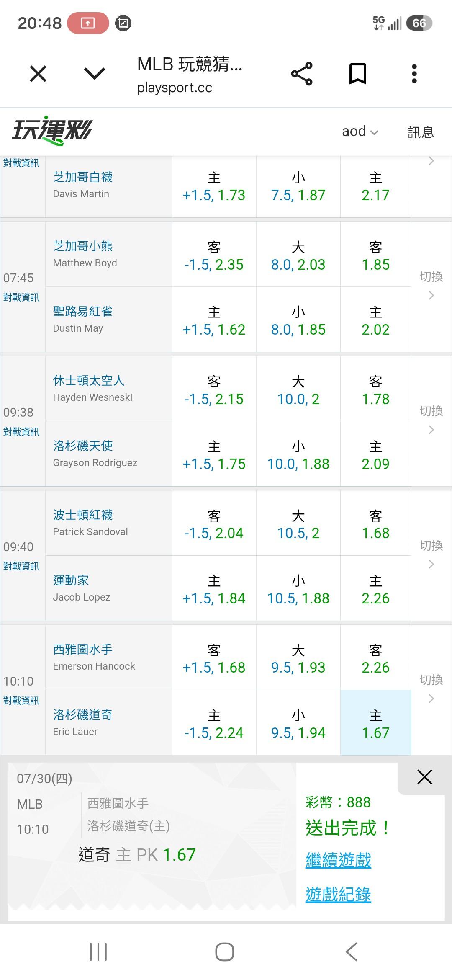Open the 訊息 messages menu
This screenshot has width=452, height=980.
point(421,132)
